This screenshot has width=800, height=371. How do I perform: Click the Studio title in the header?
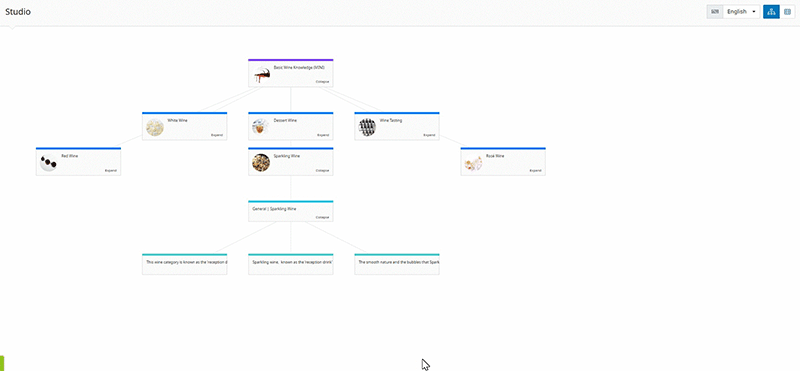[x=18, y=12]
